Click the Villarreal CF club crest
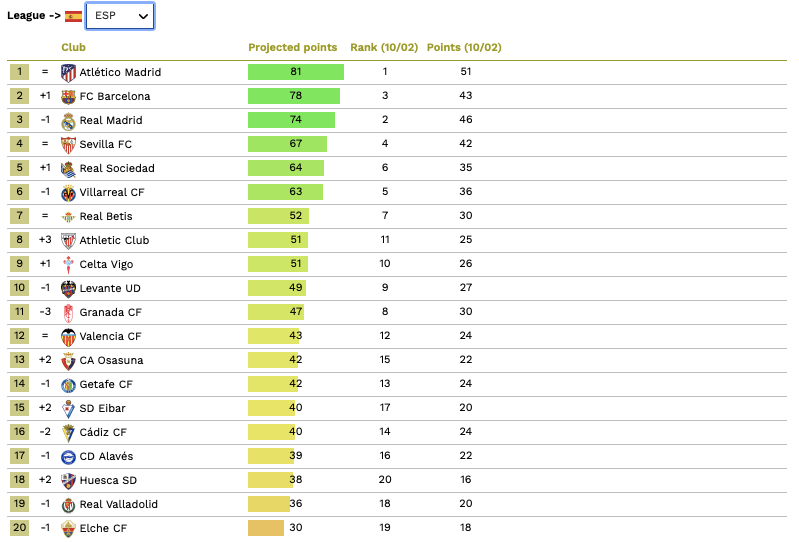The image size is (799, 543). tap(68, 193)
